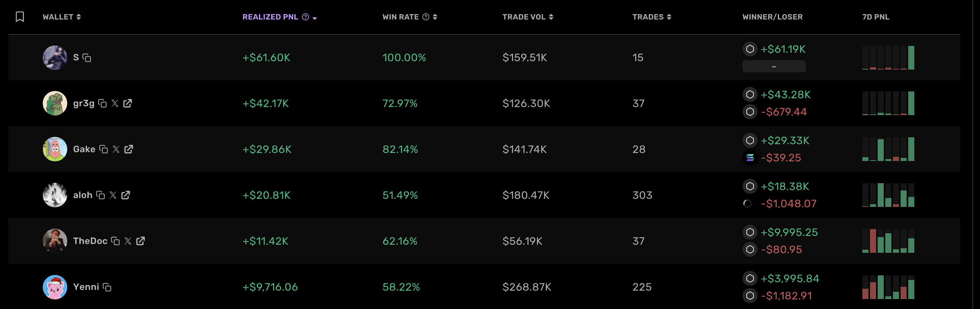The height and width of the screenshot is (309, 980).
Task: Copy wallet address for S
Action: [x=87, y=58]
